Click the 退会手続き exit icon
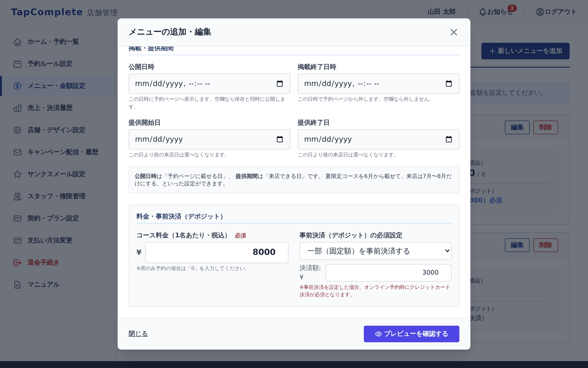 point(17,262)
